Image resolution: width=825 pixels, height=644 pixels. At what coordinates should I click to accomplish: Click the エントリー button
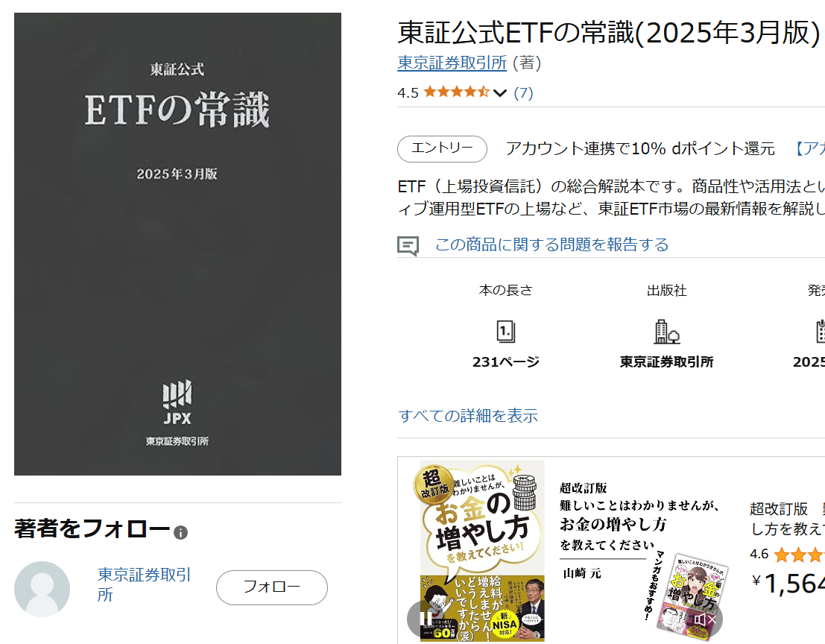coord(442,149)
